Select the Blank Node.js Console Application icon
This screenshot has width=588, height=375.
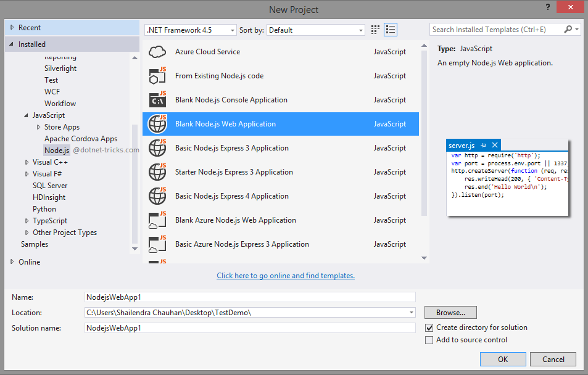coord(158,99)
